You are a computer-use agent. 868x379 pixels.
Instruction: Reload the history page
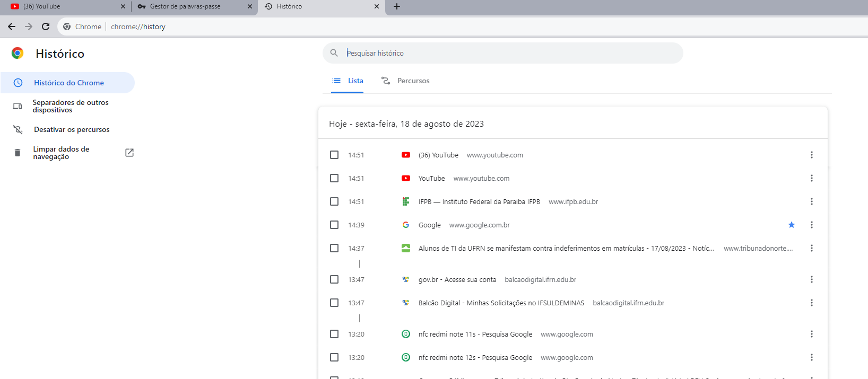46,27
